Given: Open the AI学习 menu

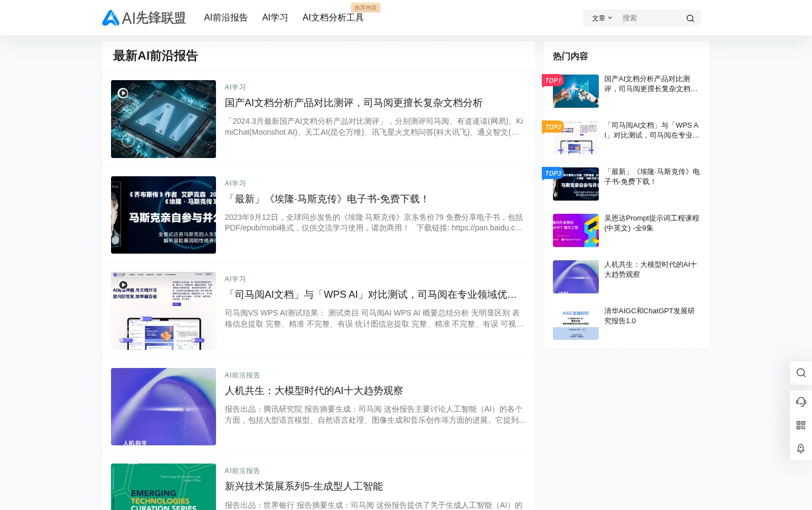Looking at the screenshot, I should click(x=275, y=18).
